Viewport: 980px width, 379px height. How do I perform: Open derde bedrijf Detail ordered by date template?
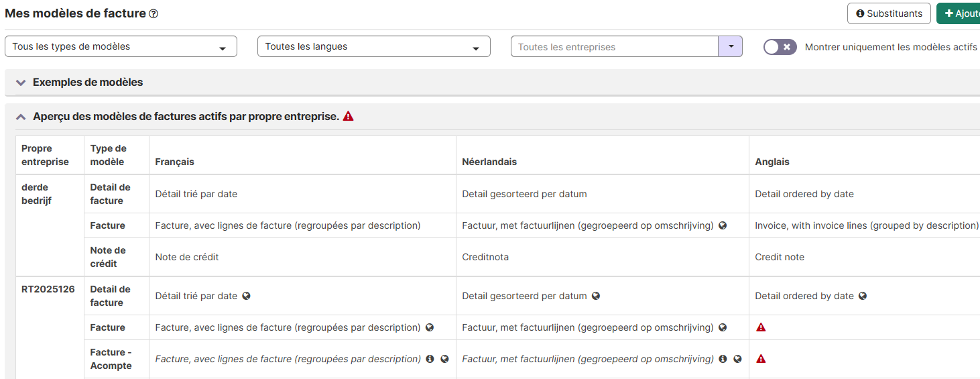pyautogui.click(x=804, y=194)
